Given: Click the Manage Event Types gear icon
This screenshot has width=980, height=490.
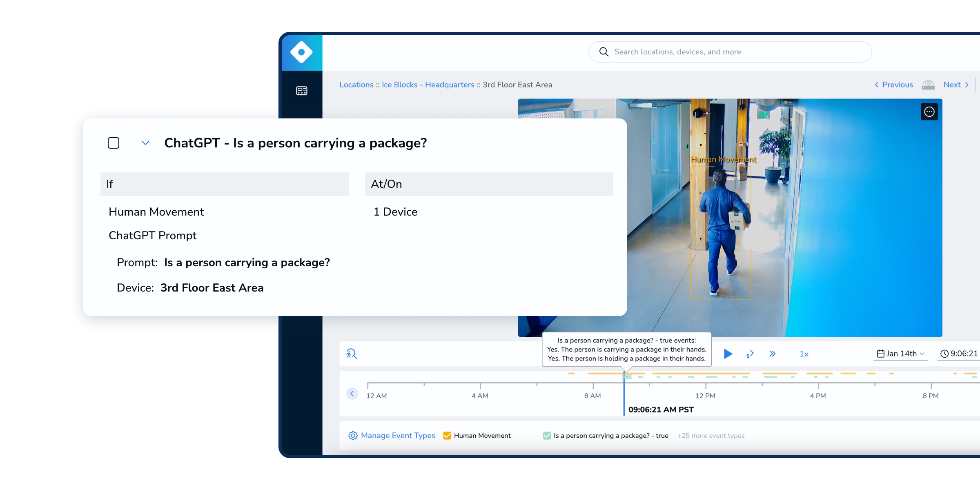Looking at the screenshot, I should tap(353, 436).
